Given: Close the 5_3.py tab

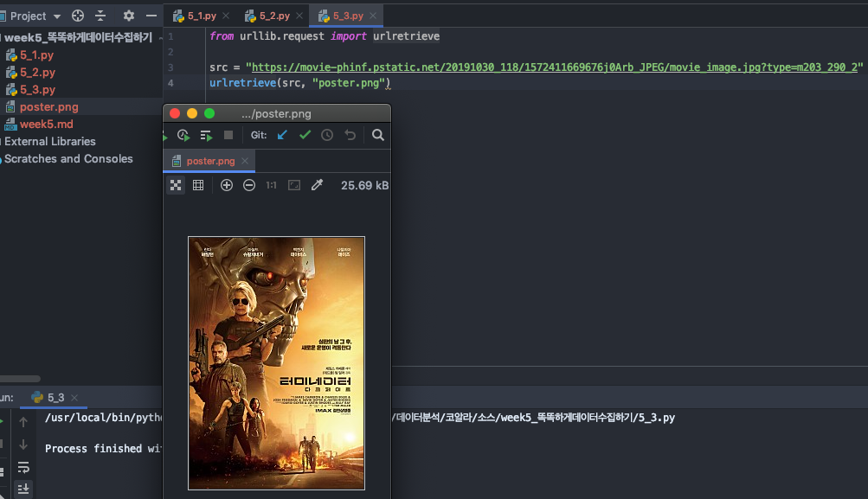Looking at the screenshot, I should (x=373, y=16).
